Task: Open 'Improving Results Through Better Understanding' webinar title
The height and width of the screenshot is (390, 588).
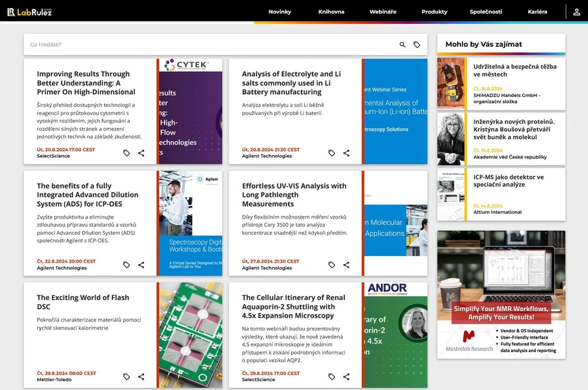Action: (x=86, y=83)
